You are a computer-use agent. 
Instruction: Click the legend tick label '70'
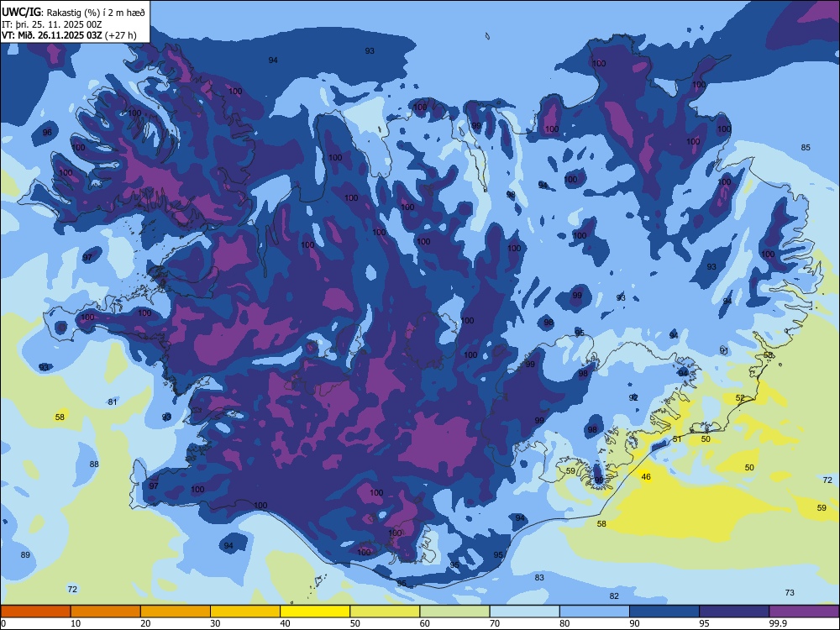(x=495, y=623)
